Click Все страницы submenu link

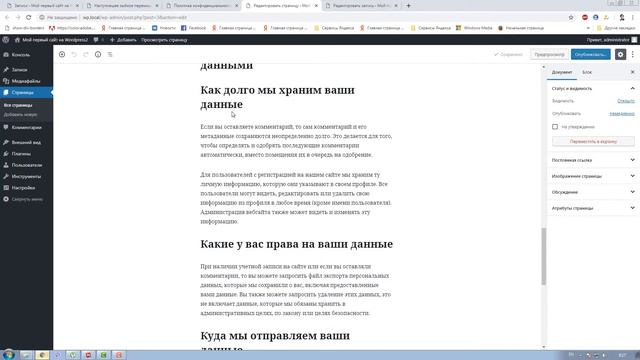tap(18, 105)
